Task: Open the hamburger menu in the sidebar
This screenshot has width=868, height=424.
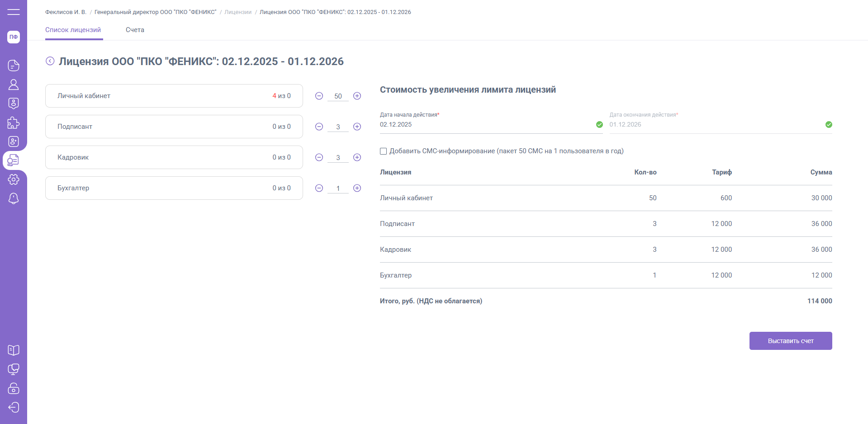Action: [14, 12]
